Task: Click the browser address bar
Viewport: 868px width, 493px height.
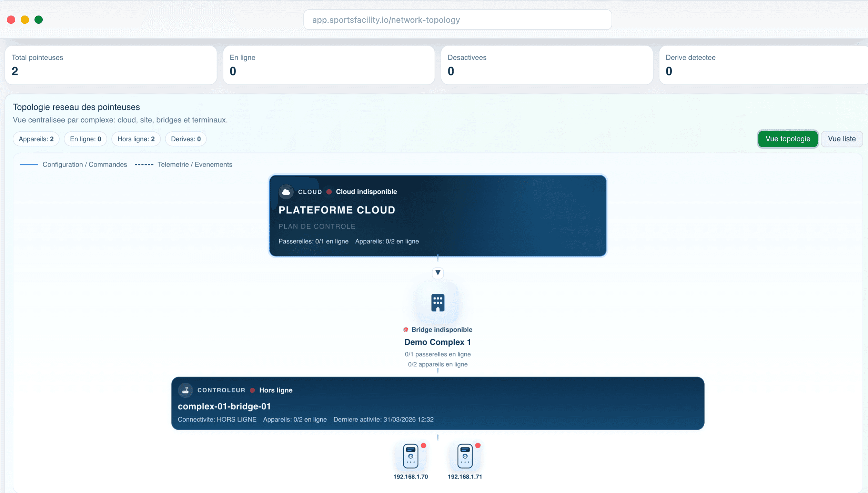Action: point(457,20)
